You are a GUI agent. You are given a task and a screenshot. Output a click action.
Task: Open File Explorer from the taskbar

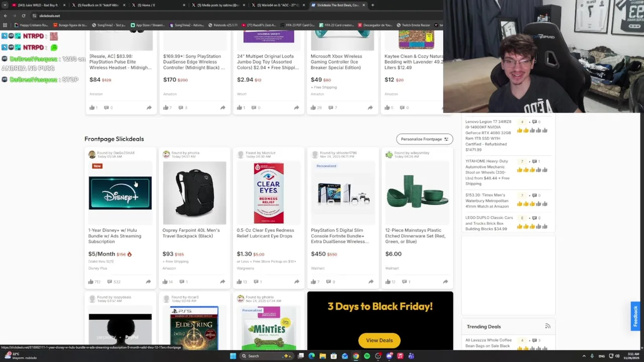(323, 356)
